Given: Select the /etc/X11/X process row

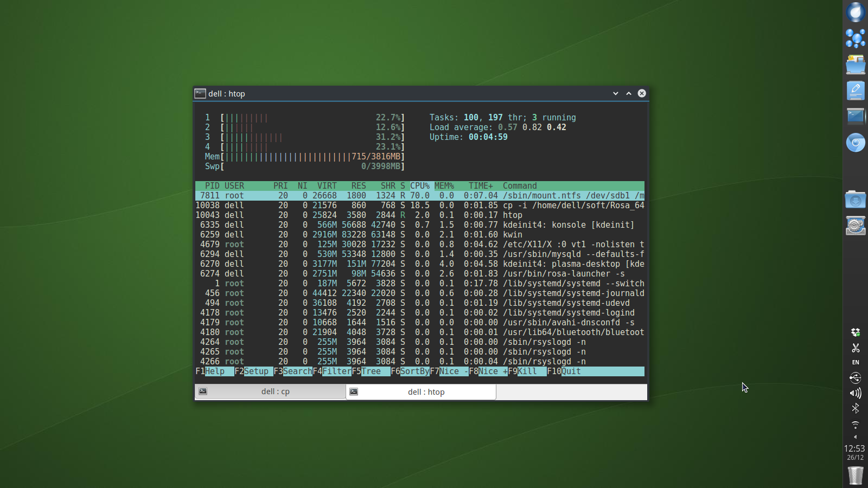Looking at the screenshot, I should coord(420,245).
